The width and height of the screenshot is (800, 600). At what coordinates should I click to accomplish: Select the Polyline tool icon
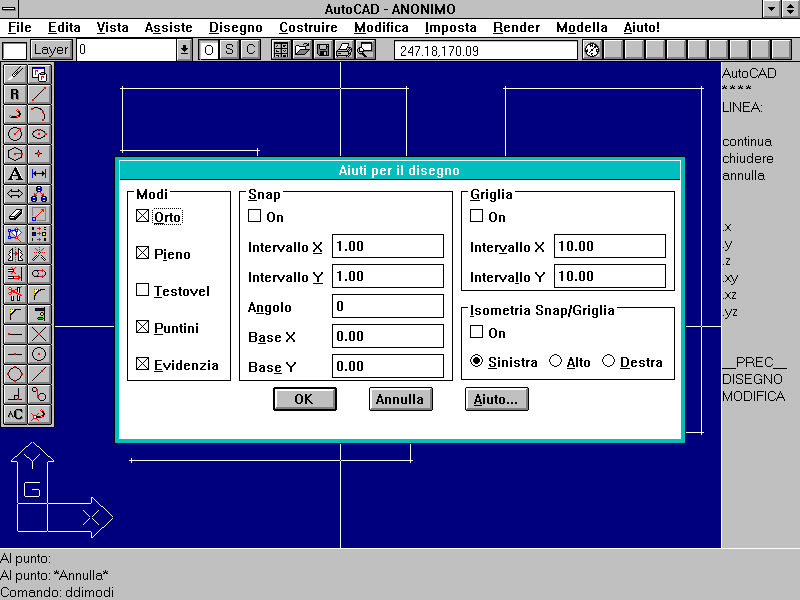[15, 114]
